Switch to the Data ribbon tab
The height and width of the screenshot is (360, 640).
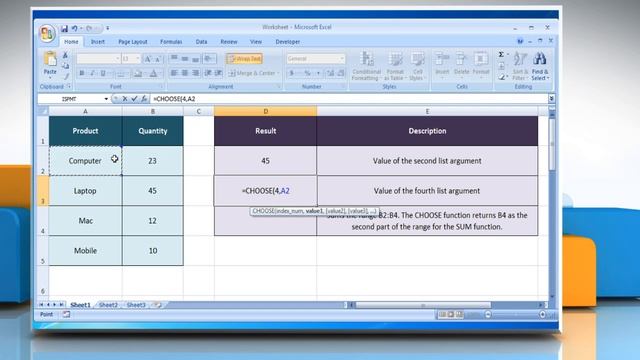(201, 42)
